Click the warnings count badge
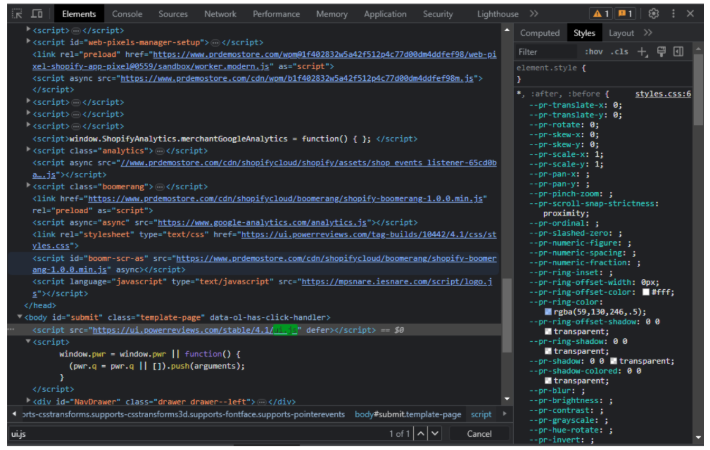Image resolution: width=710 pixels, height=450 pixels. pyautogui.click(x=601, y=14)
